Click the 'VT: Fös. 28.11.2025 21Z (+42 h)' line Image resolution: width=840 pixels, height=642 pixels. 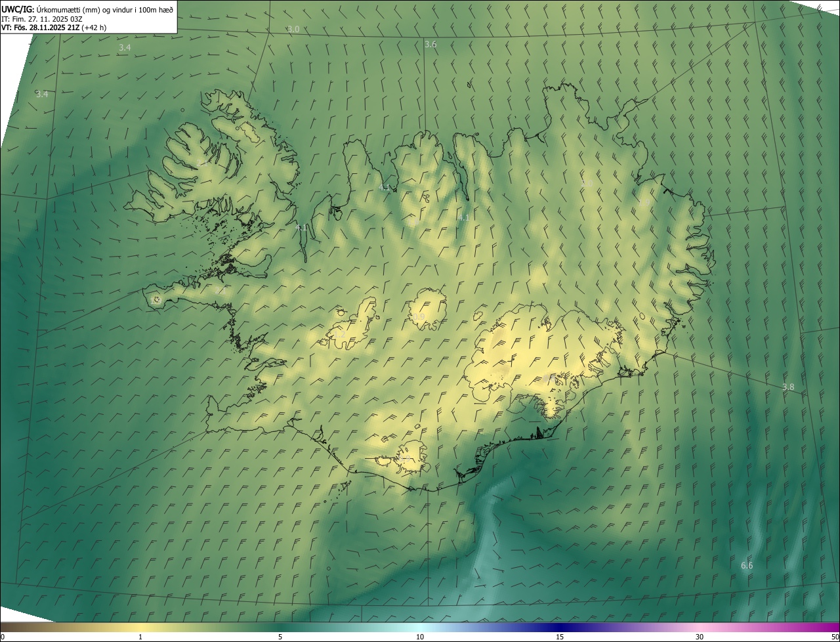tap(54, 28)
